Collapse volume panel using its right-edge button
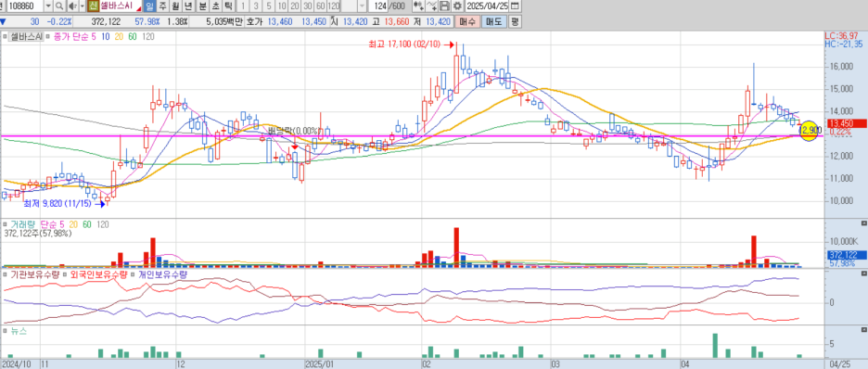The height and width of the screenshot is (369, 868). [863, 223]
